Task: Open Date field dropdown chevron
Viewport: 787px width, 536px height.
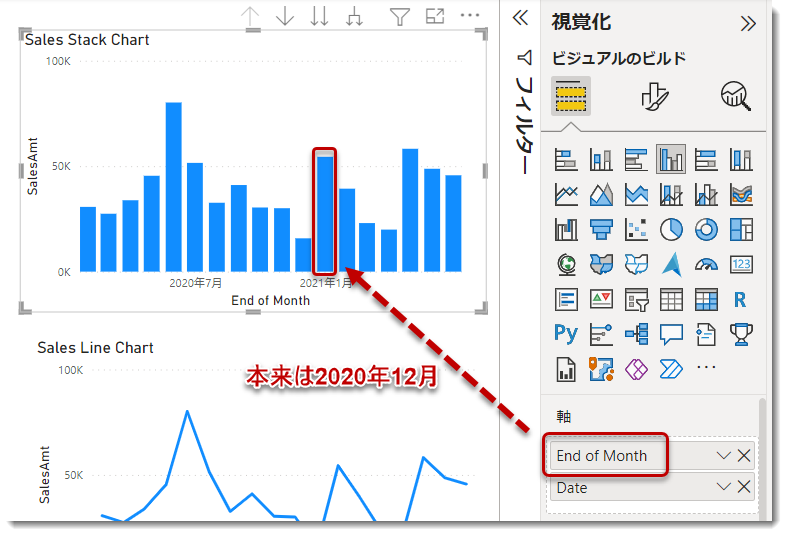Action: (723, 487)
